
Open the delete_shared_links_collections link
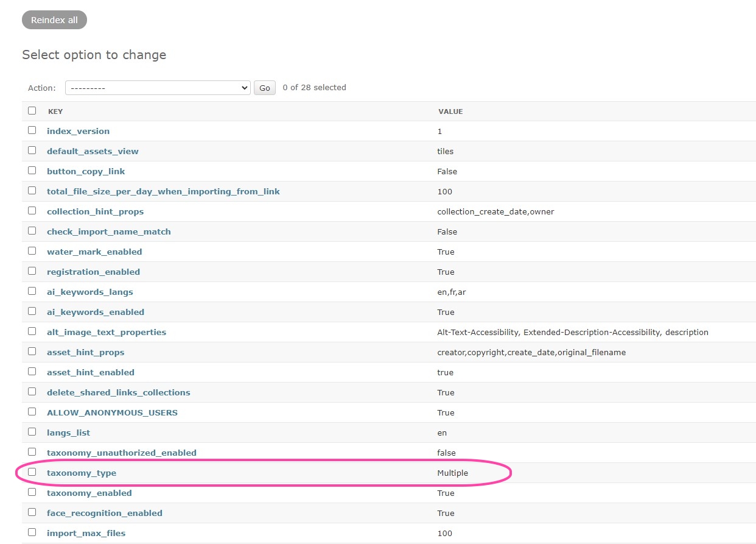pyautogui.click(x=119, y=392)
